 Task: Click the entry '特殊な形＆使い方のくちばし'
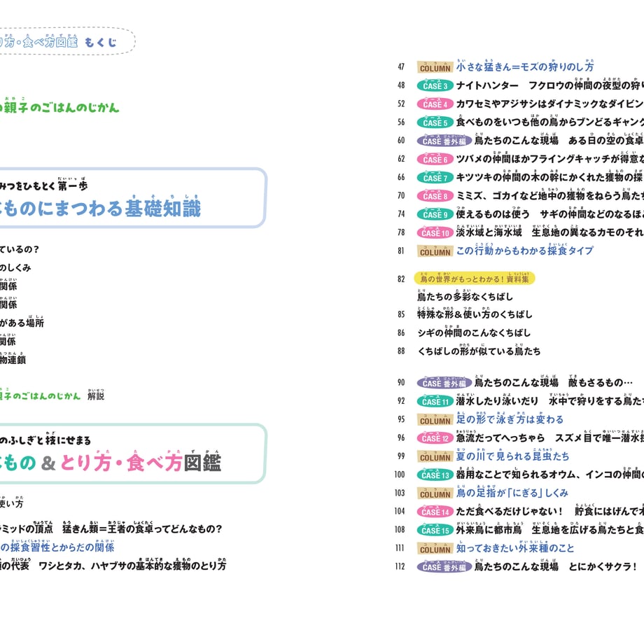point(475,314)
